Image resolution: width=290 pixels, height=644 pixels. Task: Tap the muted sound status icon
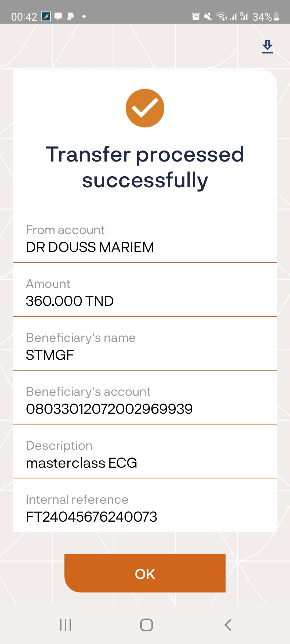pyautogui.click(x=208, y=17)
